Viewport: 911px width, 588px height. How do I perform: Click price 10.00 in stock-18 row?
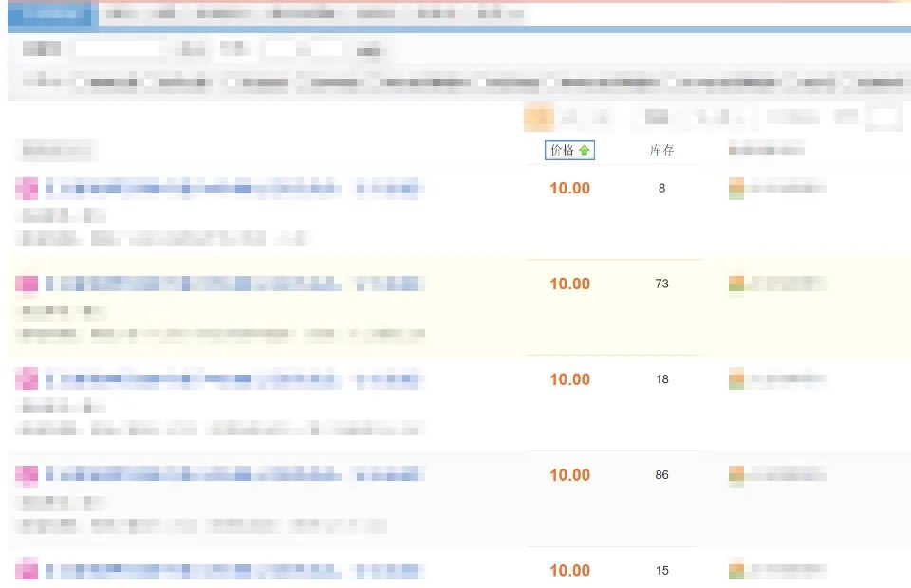coord(570,379)
